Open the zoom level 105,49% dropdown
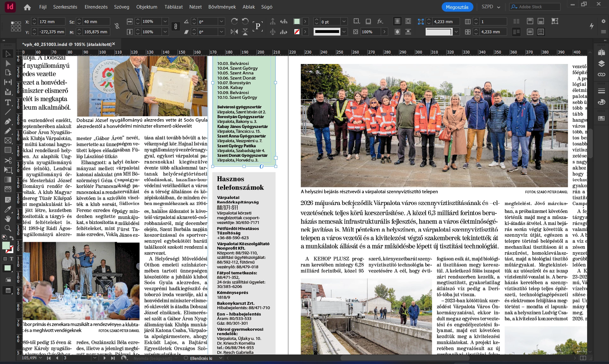Image resolution: width=609 pixels, height=364 pixels. point(41,358)
